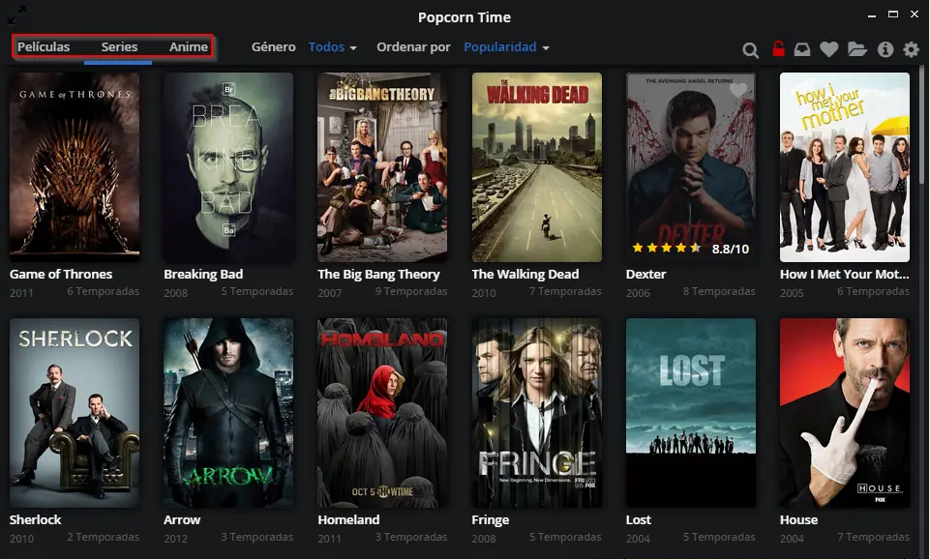Image resolution: width=930 pixels, height=560 pixels.
Task: Switch to the Series tab
Action: coord(119,46)
